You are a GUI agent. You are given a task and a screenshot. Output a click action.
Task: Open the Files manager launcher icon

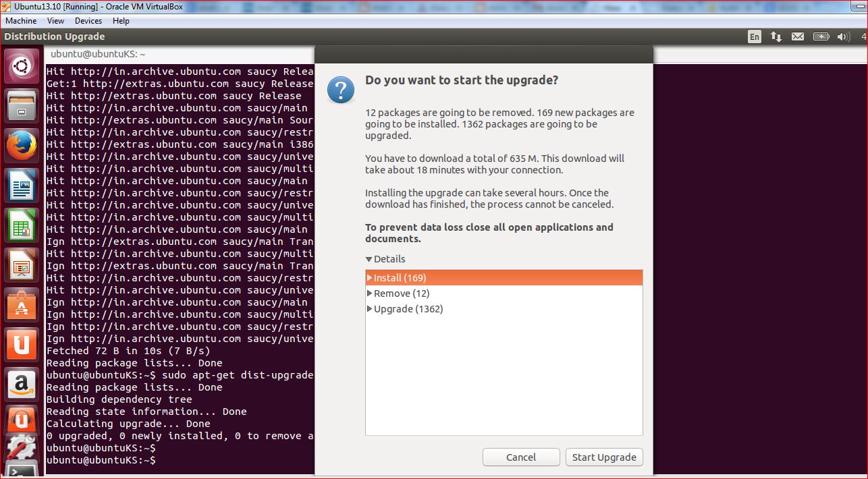[22, 105]
